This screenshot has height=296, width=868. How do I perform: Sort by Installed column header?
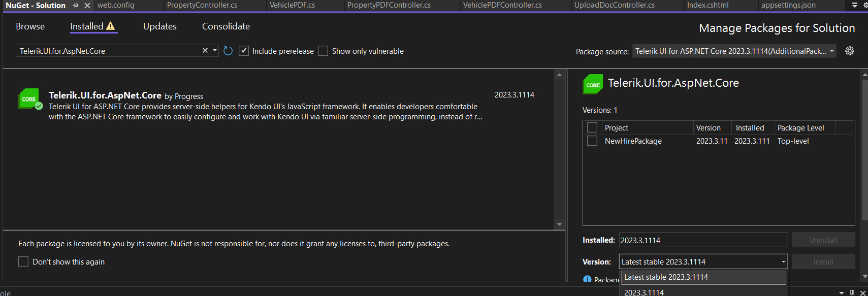(753, 127)
